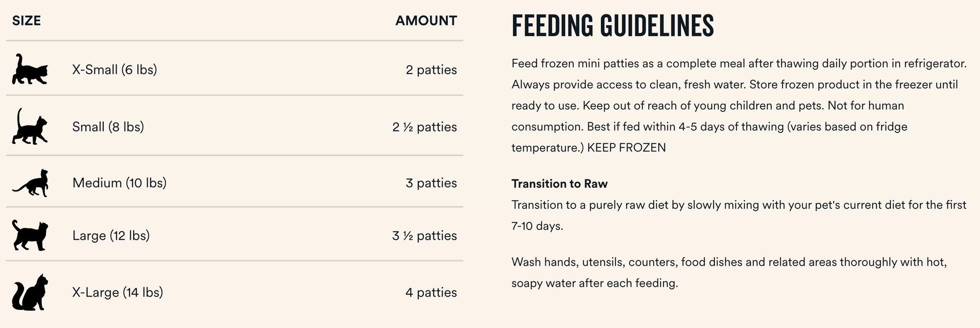
Task: Click the AMOUNT column header
Action: tap(426, 21)
